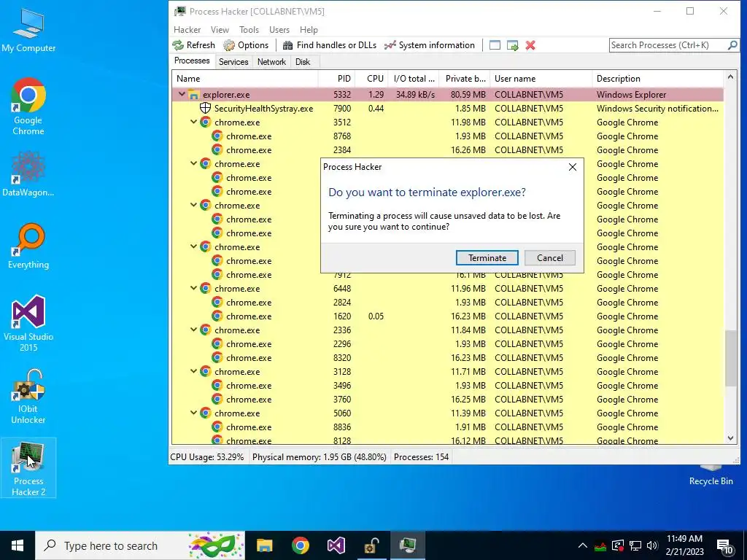The width and height of the screenshot is (747, 560).
Task: Click Chrome icon on PID 3496 row
Action: pos(217,385)
